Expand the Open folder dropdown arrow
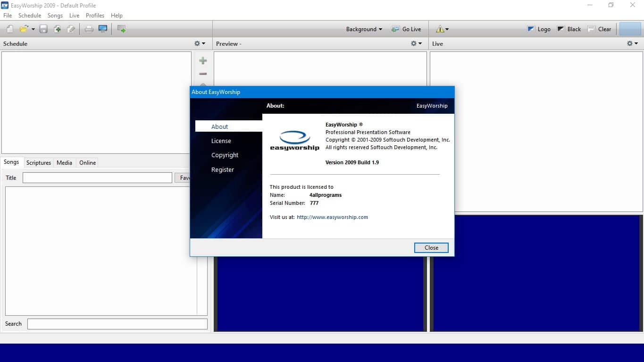 [33, 29]
